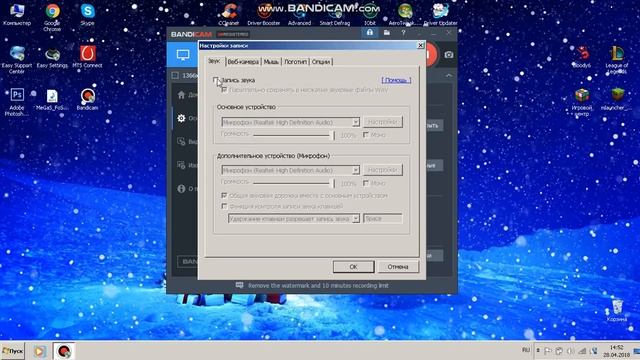
Task: Open the Driver Updater desktop shortcut
Action: click(x=440, y=14)
